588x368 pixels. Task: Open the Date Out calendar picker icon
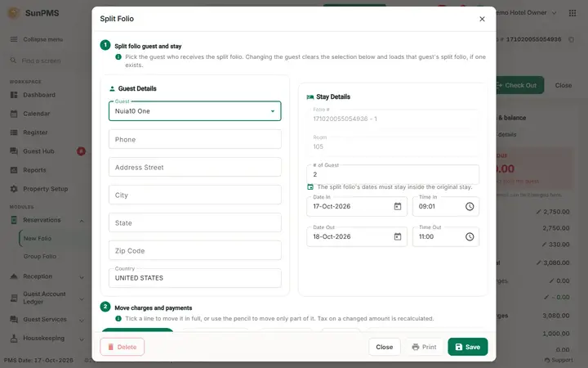click(x=398, y=236)
